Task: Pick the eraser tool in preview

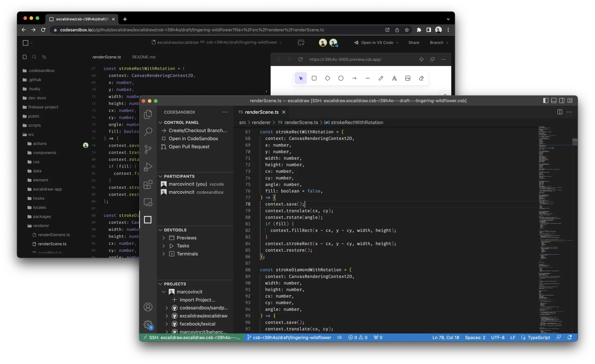Action: [421, 78]
